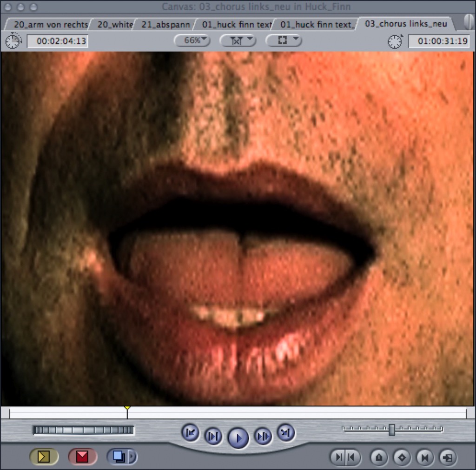
Task: Play around current frame
Action: coord(263,437)
